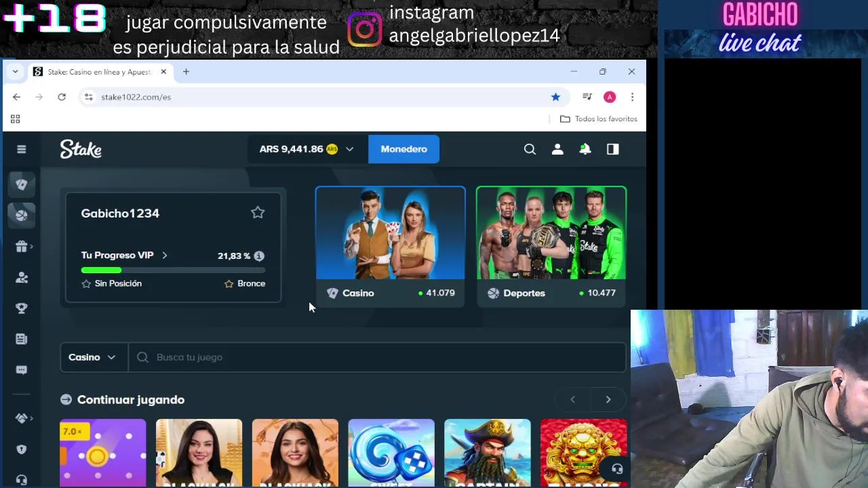Open a new Chrome tab with plus

click(186, 72)
